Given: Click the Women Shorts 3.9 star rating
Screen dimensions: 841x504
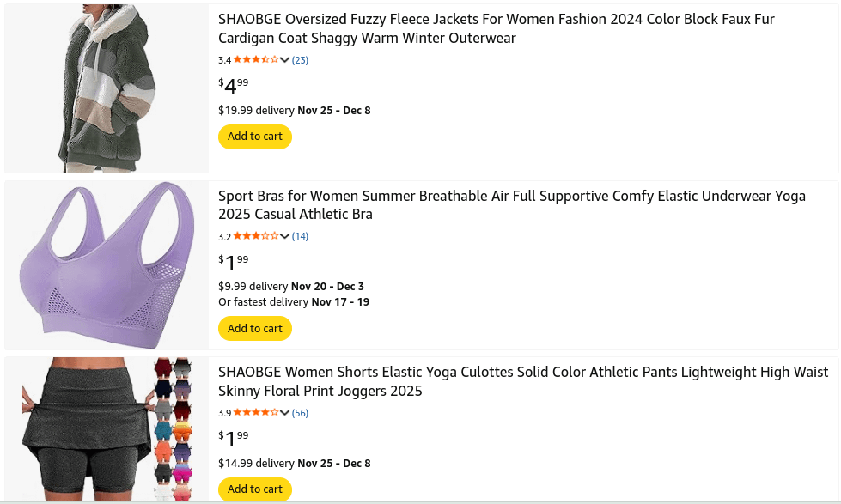Looking at the screenshot, I should [255, 413].
